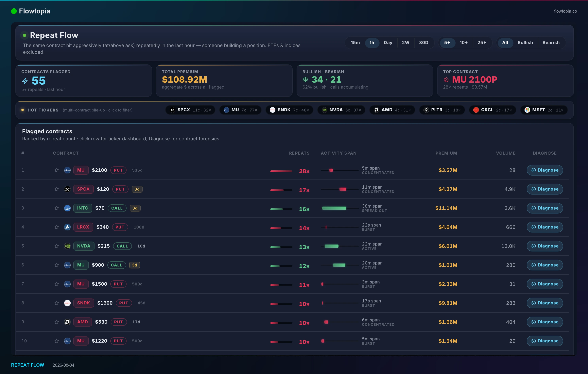Filter by the ORCL hot ticker chip
Viewport: 588px width, 374px height.
pyautogui.click(x=493, y=110)
